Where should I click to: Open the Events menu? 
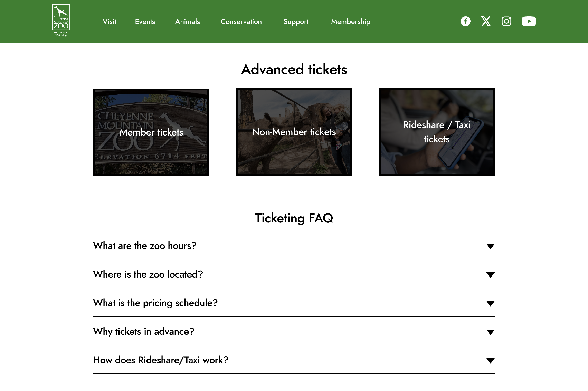[145, 22]
